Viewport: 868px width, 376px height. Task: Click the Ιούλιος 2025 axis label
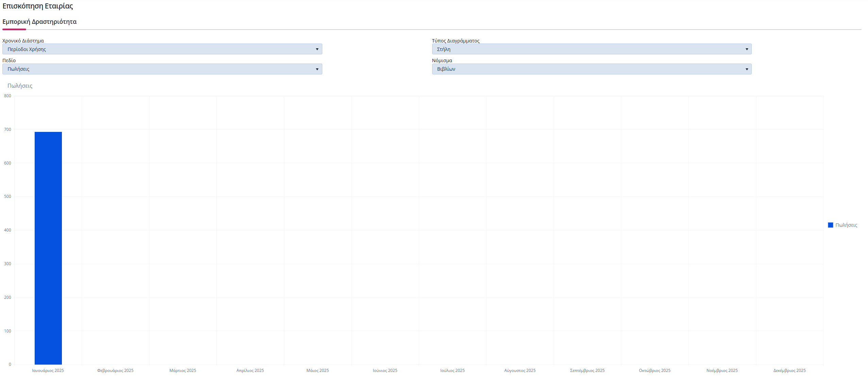click(x=453, y=371)
